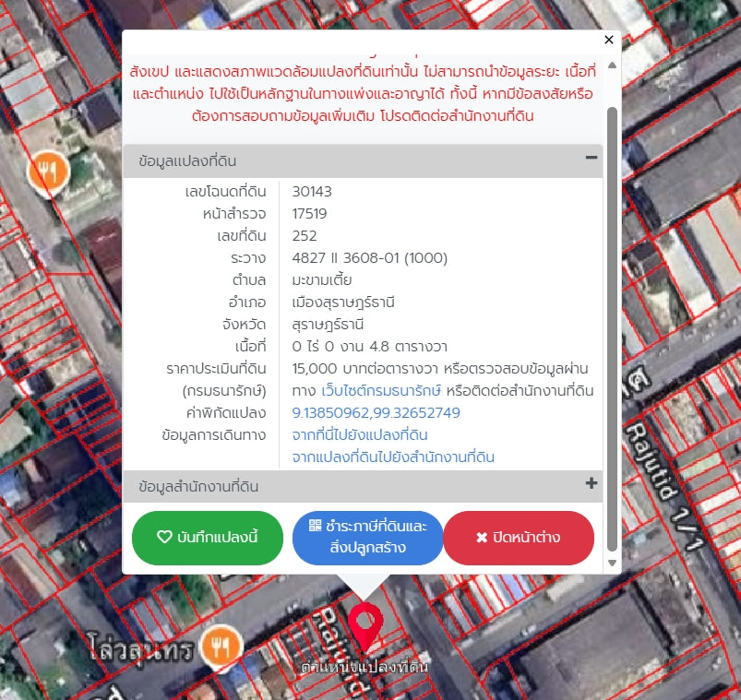Image resolution: width=741 pixels, height=700 pixels.
Task: Open link จากแปลงที่ดินไปยังสำนักงานที่ดิน
Action: 393,457
